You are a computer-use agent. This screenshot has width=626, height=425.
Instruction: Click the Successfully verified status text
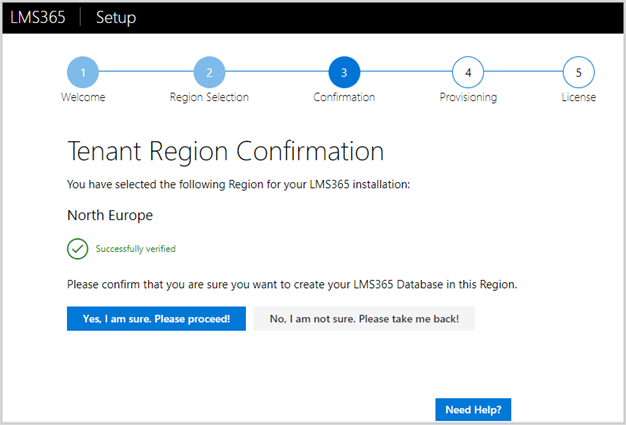[136, 249]
